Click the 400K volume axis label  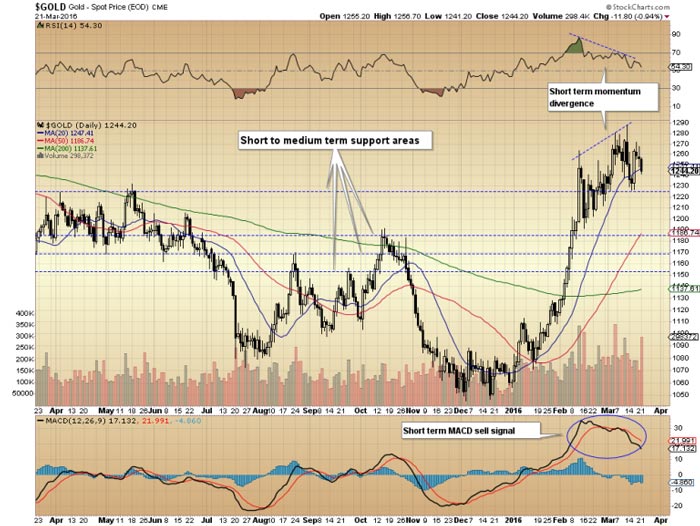24,313
